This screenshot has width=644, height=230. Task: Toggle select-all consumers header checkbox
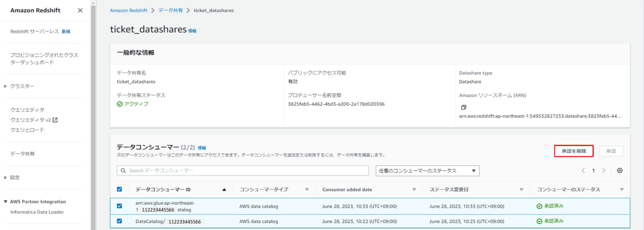[120, 189]
